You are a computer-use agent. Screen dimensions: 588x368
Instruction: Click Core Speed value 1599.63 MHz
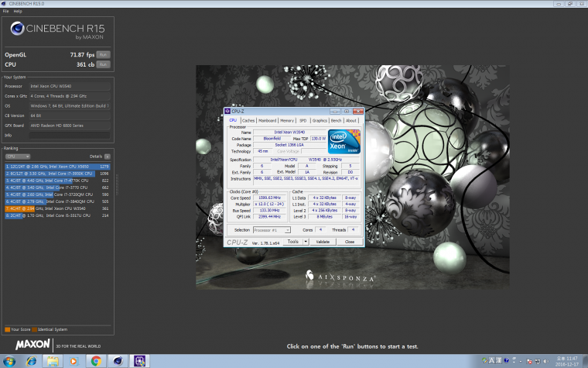pyautogui.click(x=269, y=198)
